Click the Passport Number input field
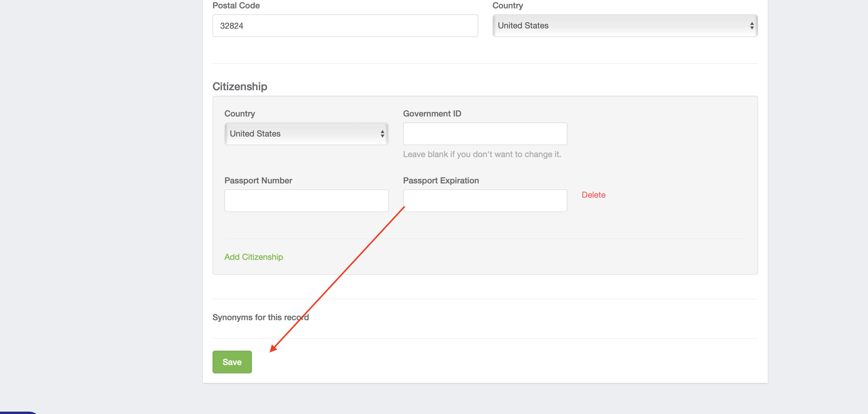This screenshot has height=414, width=868. click(x=306, y=201)
